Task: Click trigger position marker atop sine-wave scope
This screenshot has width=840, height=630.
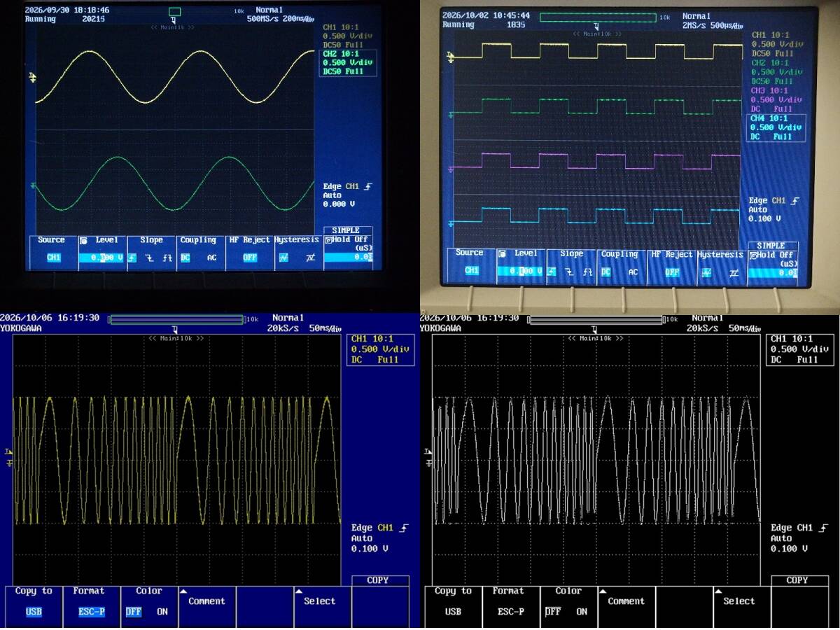Action: coord(174,20)
